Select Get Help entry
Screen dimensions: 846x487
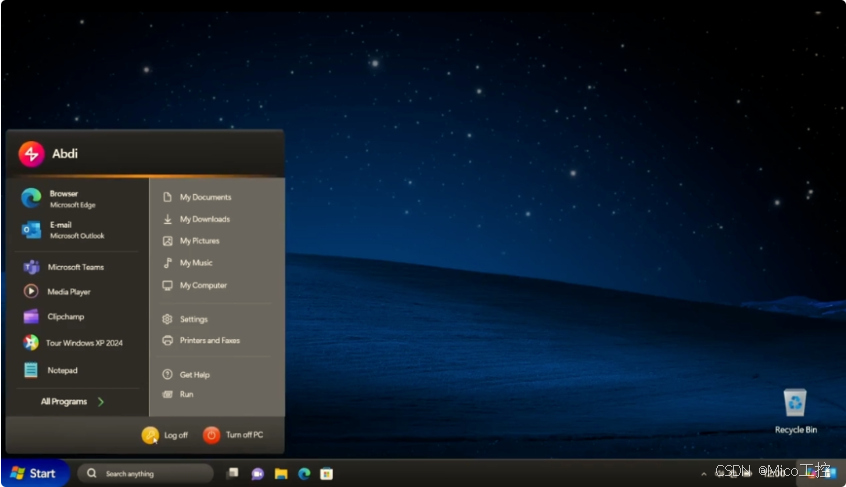(x=186, y=374)
